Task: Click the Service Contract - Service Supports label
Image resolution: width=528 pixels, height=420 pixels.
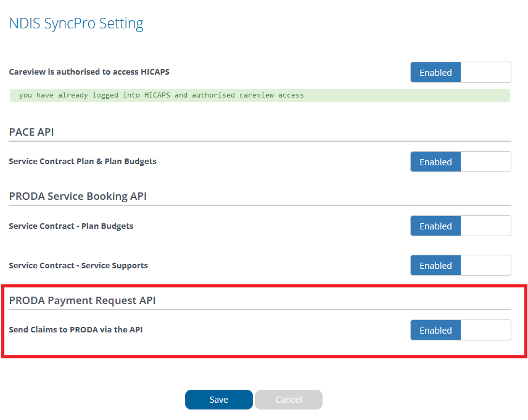Action: (78, 265)
